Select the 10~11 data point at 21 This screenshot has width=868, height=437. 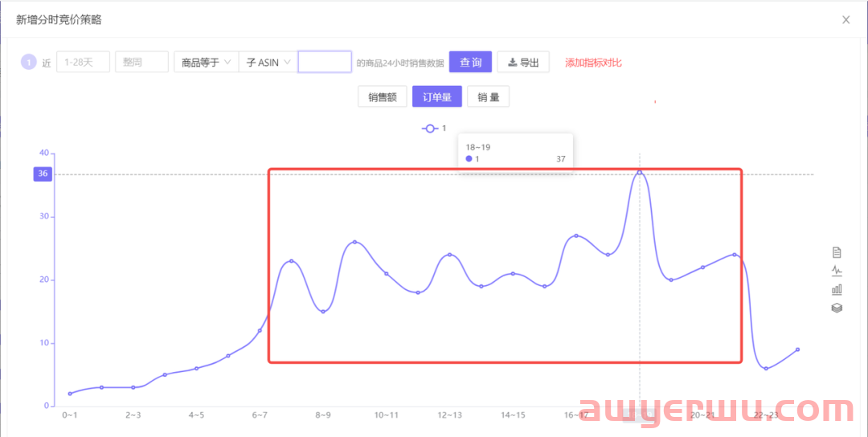click(387, 274)
